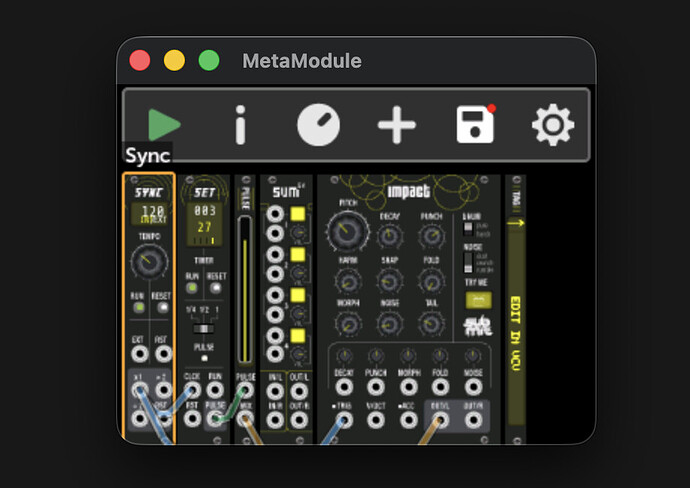Click the TRIG input jack on Impact

pos(344,420)
